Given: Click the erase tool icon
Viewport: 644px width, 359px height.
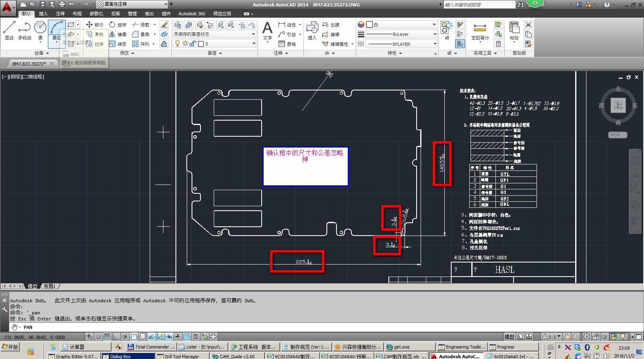Looking at the screenshot, I should click(164, 25).
